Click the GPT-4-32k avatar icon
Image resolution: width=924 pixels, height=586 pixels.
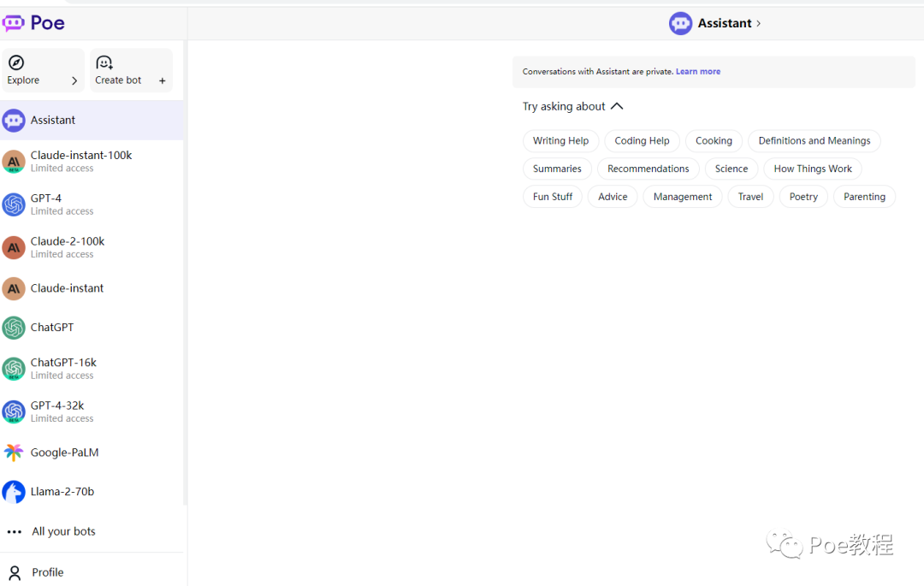(x=14, y=411)
